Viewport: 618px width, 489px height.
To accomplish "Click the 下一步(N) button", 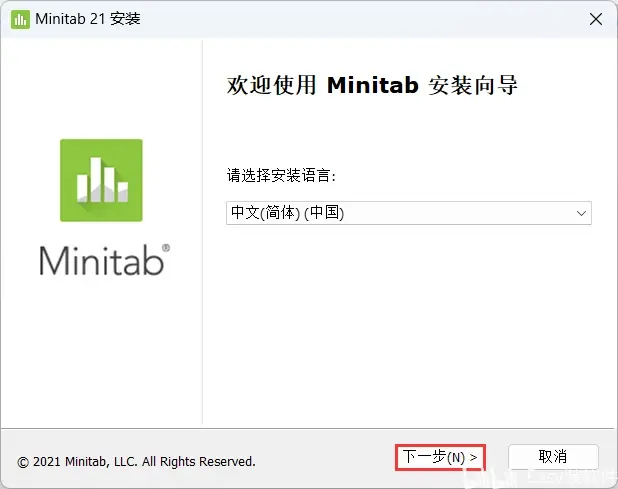I will pyautogui.click(x=440, y=457).
